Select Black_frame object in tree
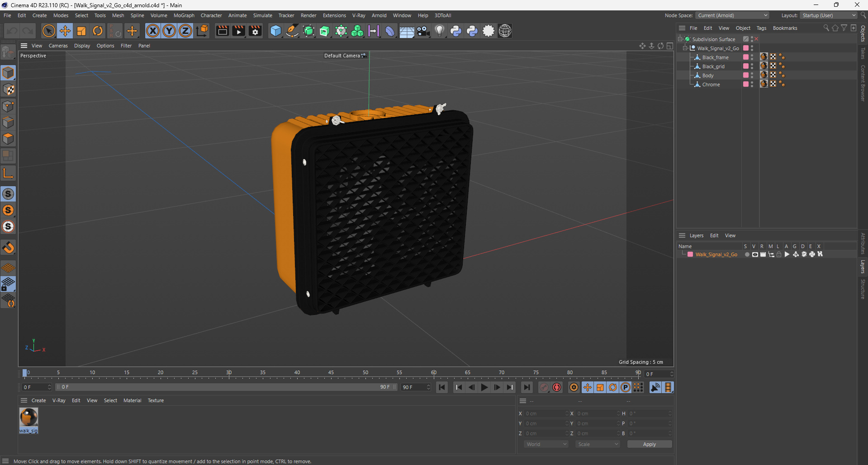868x465 pixels. (x=715, y=57)
